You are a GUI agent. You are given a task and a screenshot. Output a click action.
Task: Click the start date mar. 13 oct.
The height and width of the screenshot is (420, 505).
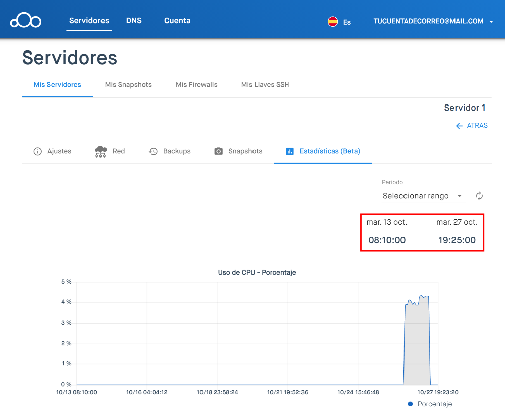click(x=387, y=222)
